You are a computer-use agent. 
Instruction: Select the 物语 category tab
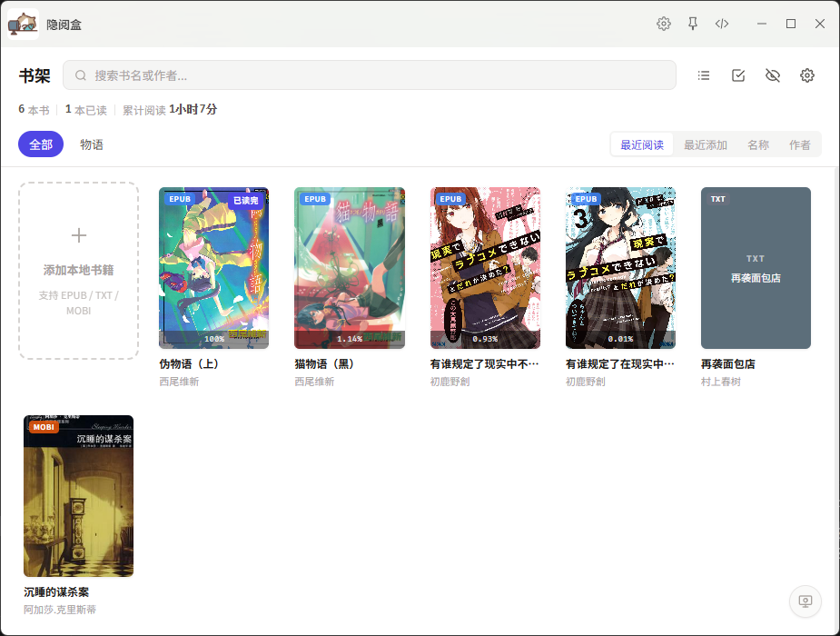pos(92,144)
